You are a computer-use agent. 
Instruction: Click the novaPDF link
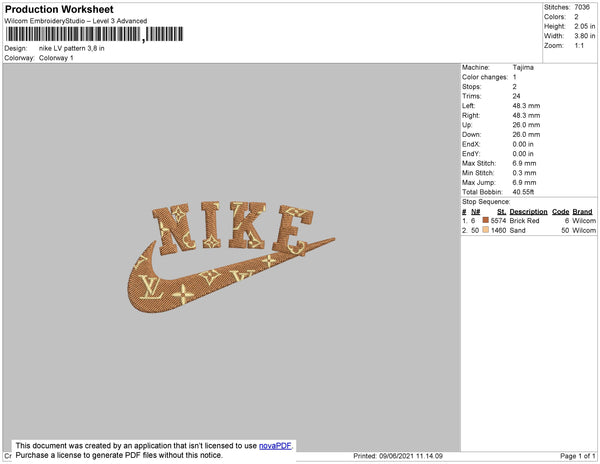pos(275,446)
